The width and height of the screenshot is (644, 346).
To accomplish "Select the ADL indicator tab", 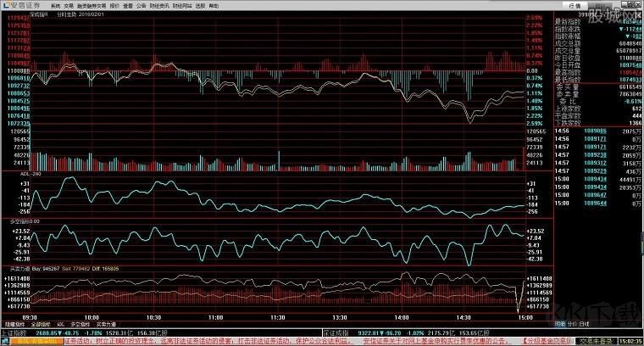I will click(61, 323).
